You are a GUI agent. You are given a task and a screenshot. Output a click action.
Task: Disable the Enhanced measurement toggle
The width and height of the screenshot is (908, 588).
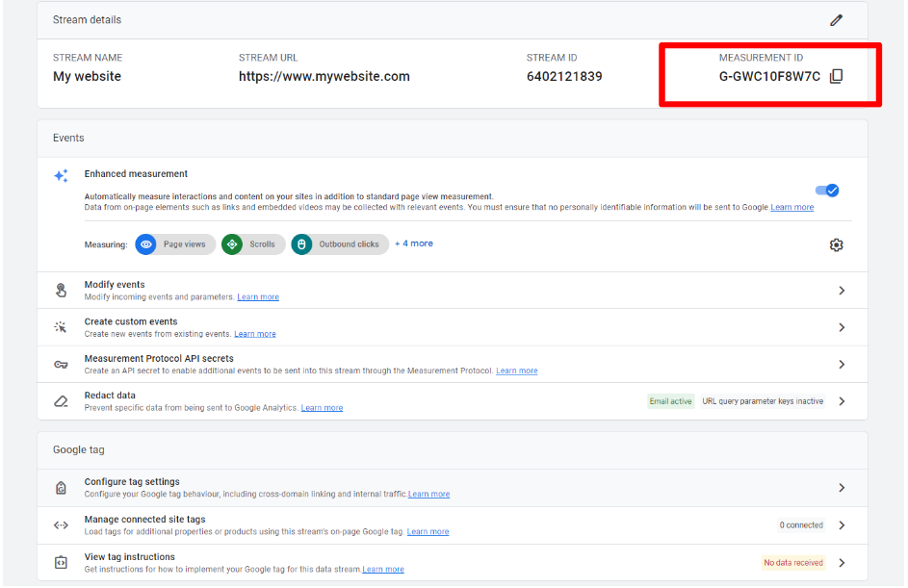(x=827, y=191)
